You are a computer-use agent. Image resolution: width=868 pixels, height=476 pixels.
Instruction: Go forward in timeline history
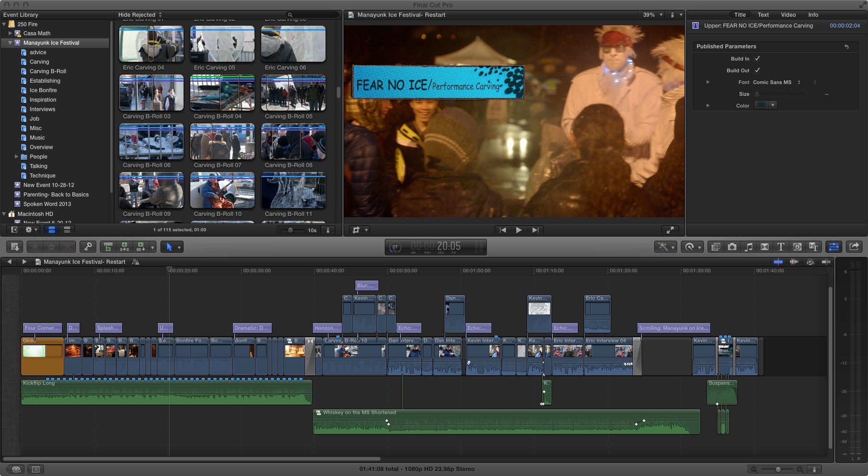tap(24, 261)
